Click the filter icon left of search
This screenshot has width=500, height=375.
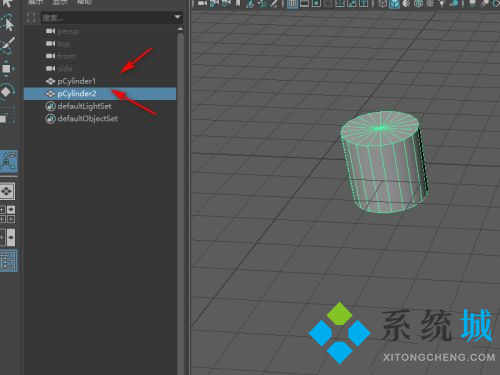pyautogui.click(x=31, y=17)
